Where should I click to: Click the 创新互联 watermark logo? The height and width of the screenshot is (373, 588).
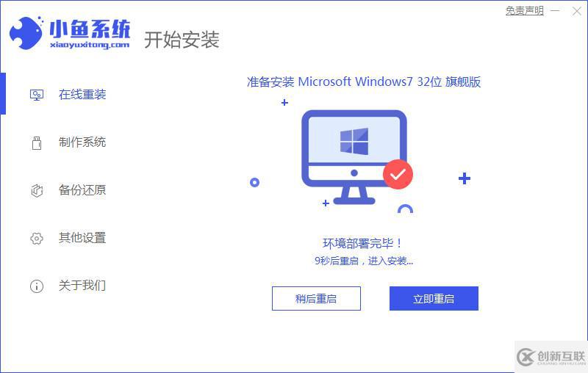551,357
